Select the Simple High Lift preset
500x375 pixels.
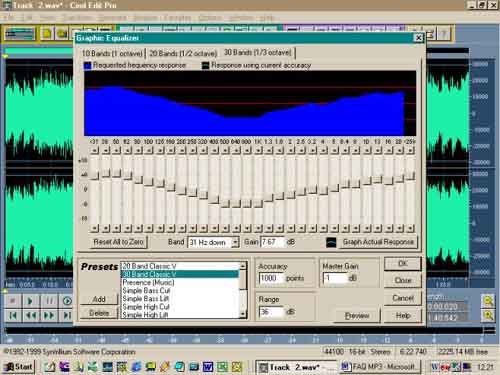click(180, 314)
